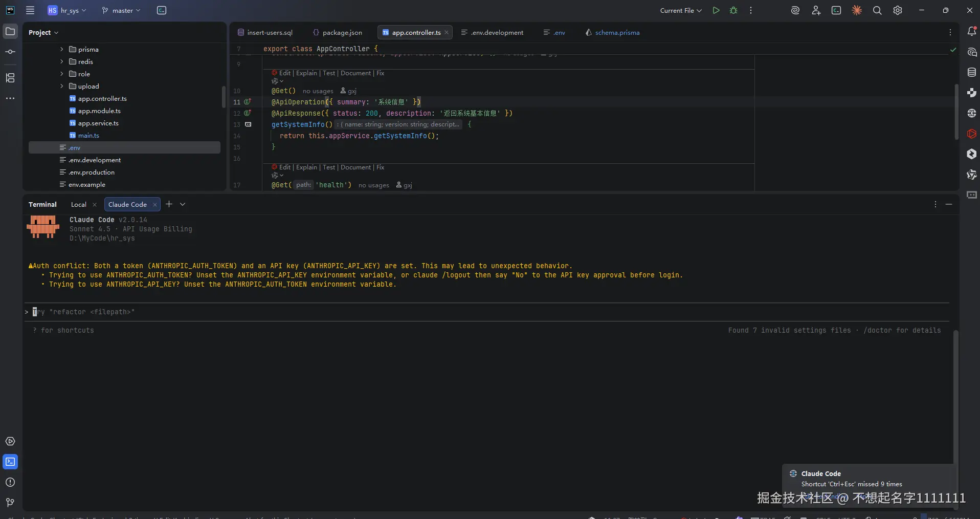This screenshot has height=519, width=980.
Task: Open IDE settings gear icon
Action: [x=898, y=10]
